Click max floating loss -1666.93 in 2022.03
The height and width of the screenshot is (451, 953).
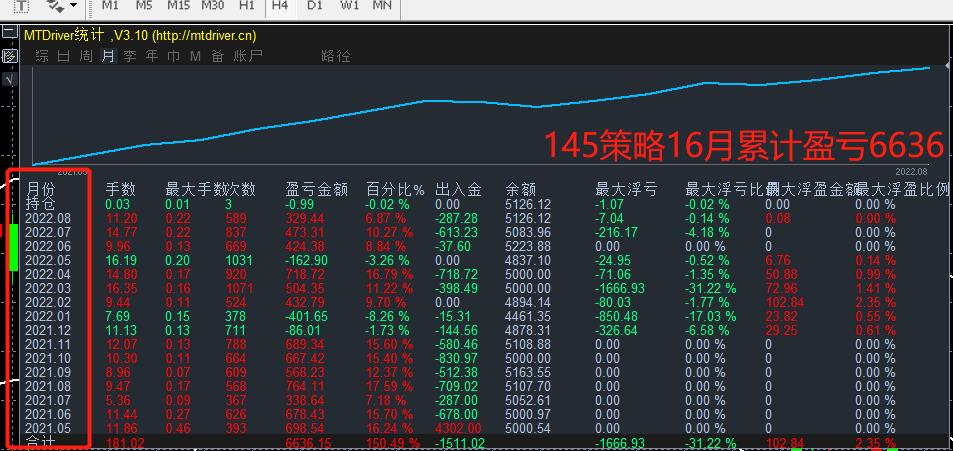pyautogui.click(x=620, y=288)
